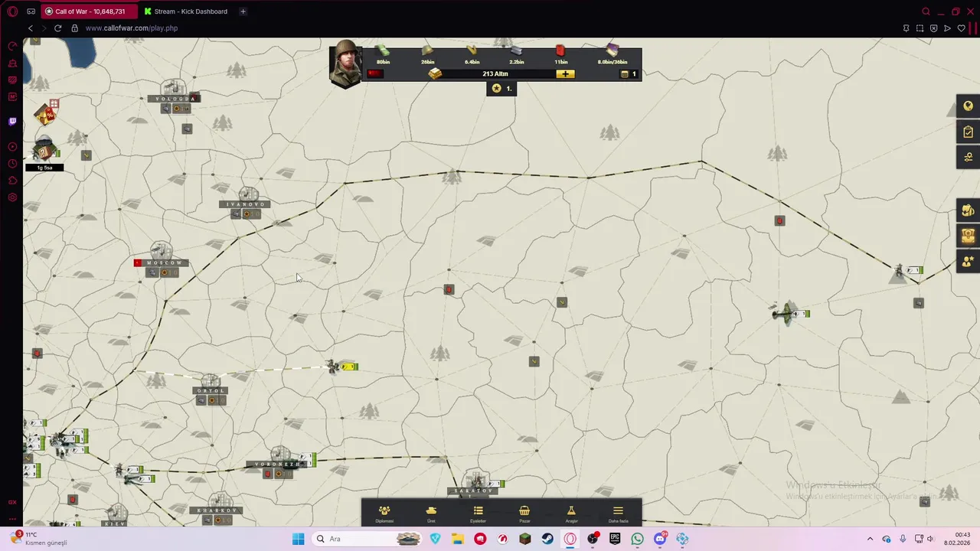Open the clipboard tasks icon on right
Image resolution: width=980 pixels, height=551 pixels.
coord(969,132)
